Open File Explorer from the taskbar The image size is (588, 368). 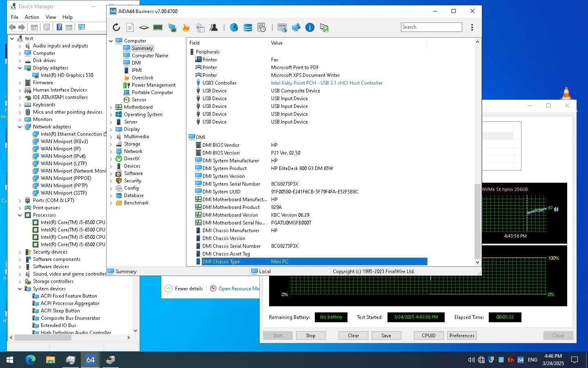coord(50,360)
